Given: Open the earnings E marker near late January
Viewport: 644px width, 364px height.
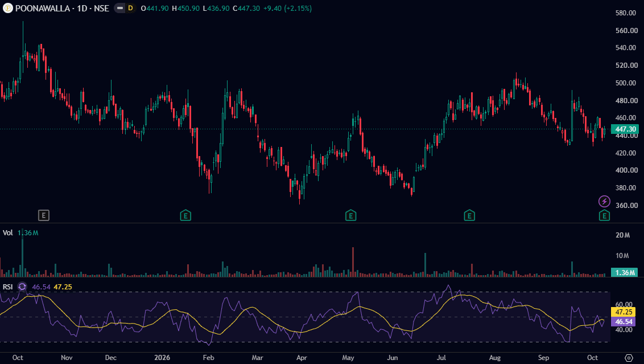Looking at the screenshot, I should pos(185,215).
